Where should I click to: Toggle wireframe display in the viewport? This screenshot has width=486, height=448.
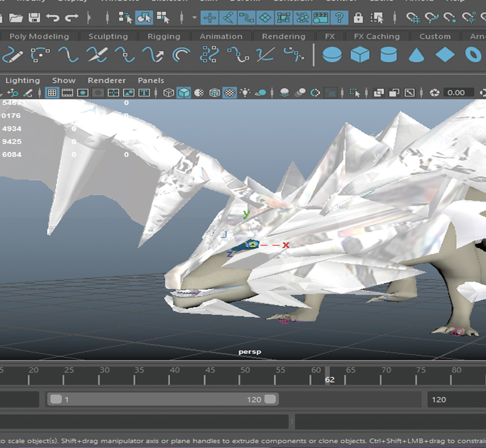(169, 93)
